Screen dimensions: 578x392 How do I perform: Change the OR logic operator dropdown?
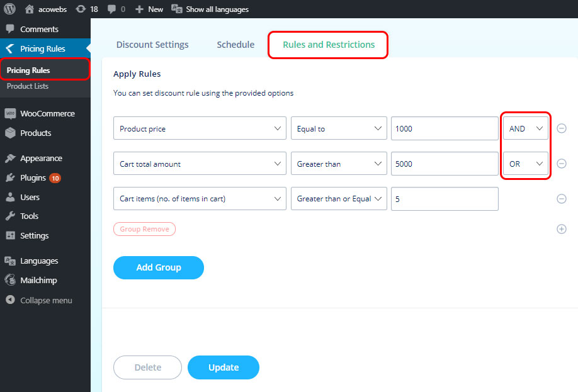pos(526,164)
